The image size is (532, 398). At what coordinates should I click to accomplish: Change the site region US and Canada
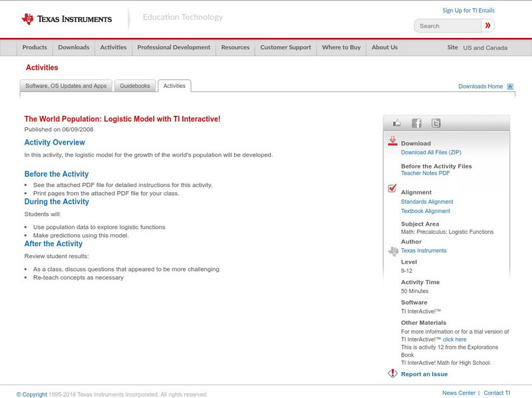point(485,48)
